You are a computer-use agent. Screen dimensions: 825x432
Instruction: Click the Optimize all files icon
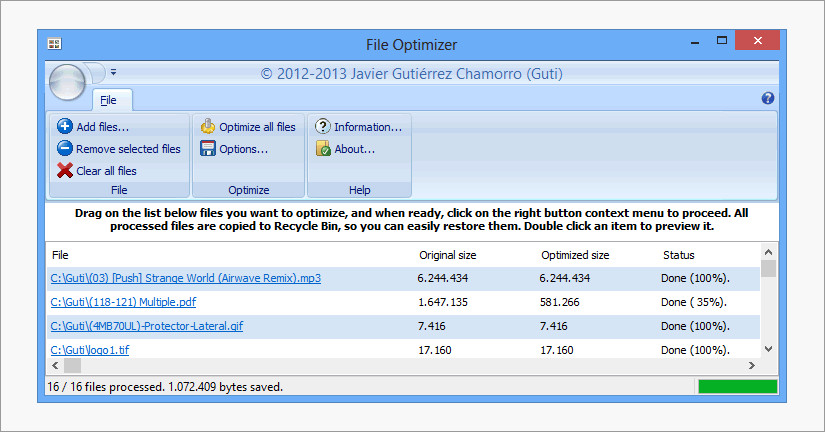click(208, 127)
